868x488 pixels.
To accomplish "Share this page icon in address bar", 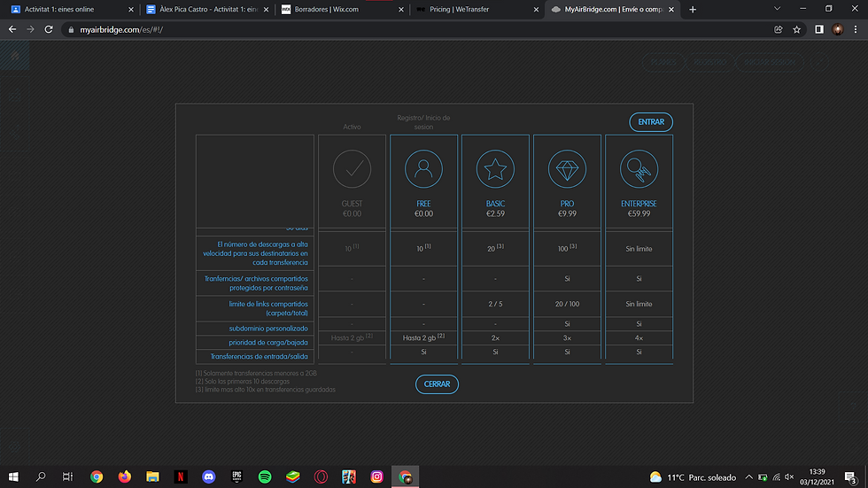I will point(779,29).
